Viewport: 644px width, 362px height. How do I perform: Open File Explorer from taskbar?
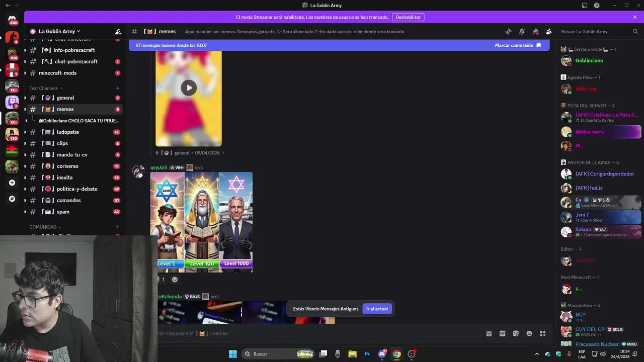pos(352,354)
